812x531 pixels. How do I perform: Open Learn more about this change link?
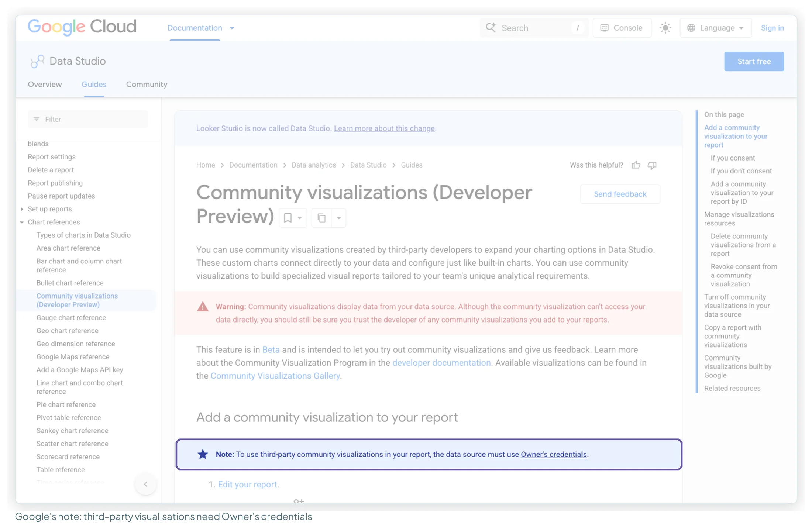point(384,128)
